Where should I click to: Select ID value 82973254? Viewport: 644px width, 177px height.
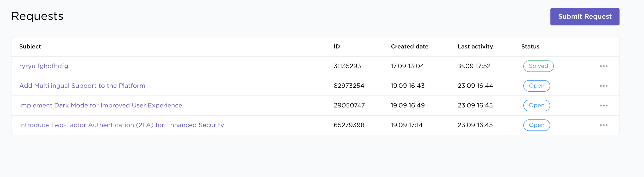[349, 86]
